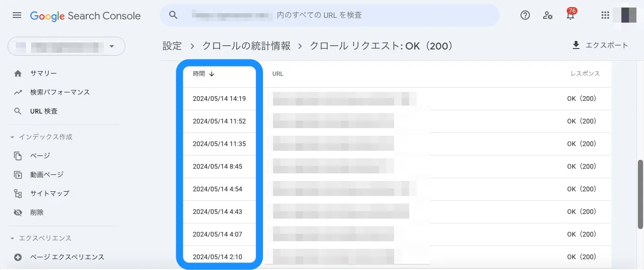Open 検索パフォーマンス in the sidebar
Viewport: 644px width, 270px height.
(x=60, y=92)
